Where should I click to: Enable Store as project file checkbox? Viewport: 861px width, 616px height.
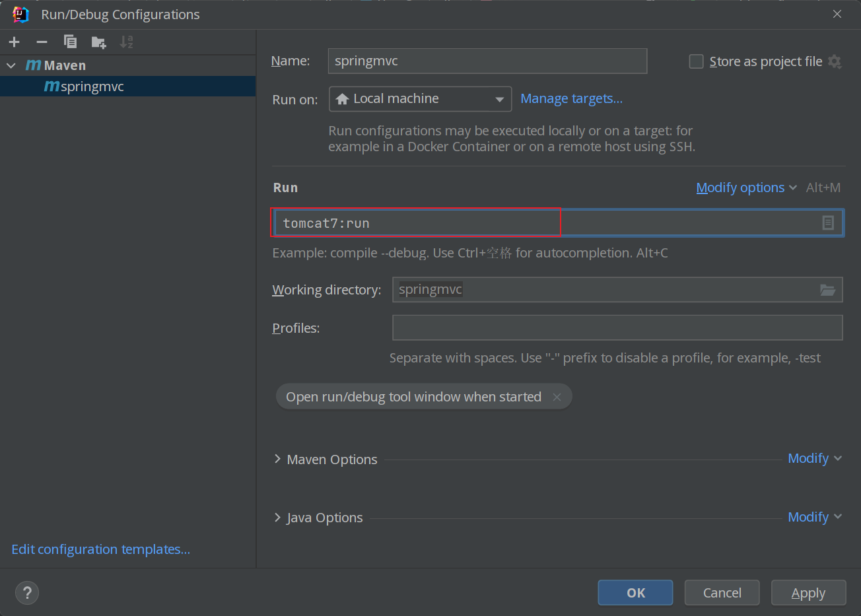click(x=696, y=61)
